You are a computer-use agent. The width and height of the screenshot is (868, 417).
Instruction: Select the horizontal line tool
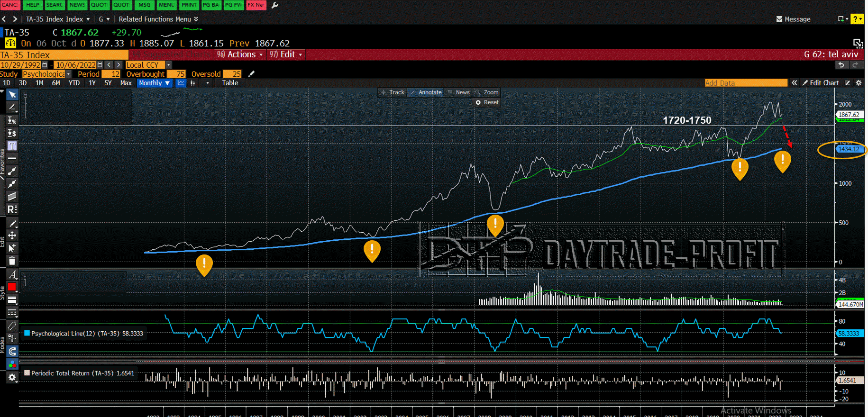[12, 158]
